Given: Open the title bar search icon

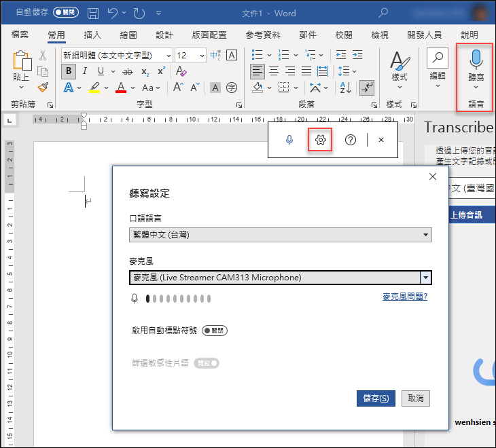Looking at the screenshot, I should [383, 13].
